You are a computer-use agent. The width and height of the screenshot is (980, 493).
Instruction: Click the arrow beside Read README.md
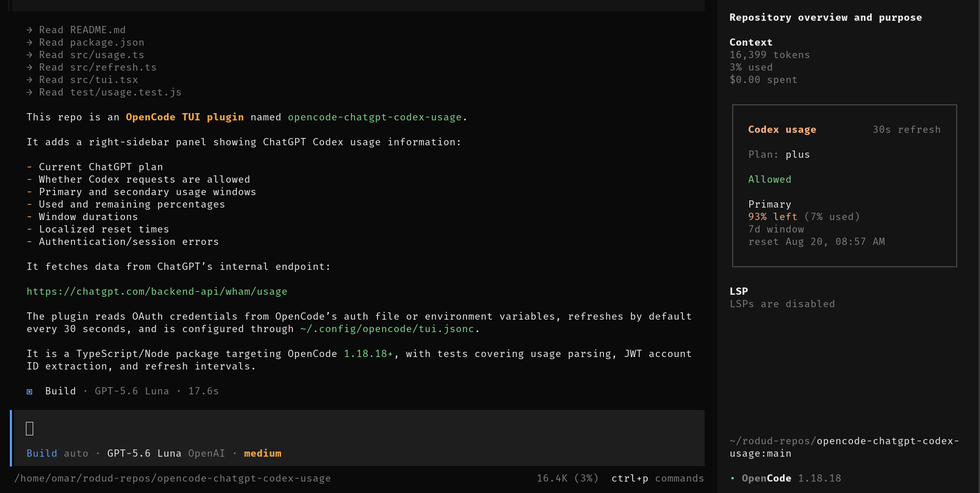point(30,30)
